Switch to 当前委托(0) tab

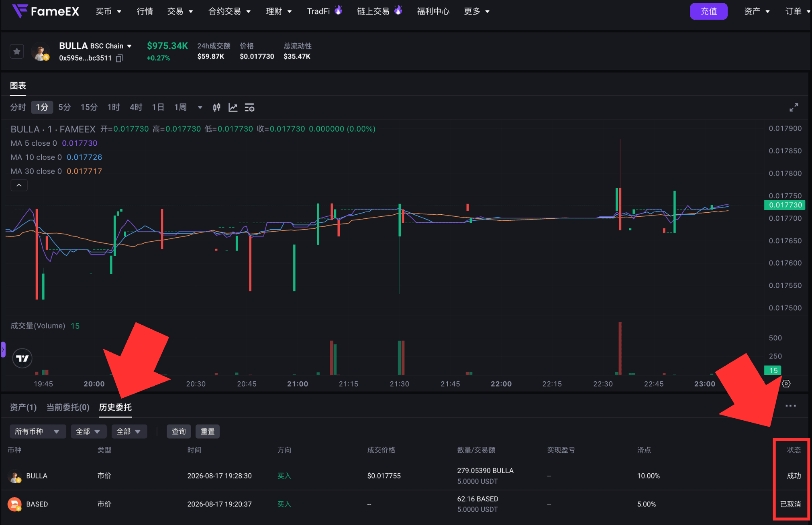(x=68, y=407)
